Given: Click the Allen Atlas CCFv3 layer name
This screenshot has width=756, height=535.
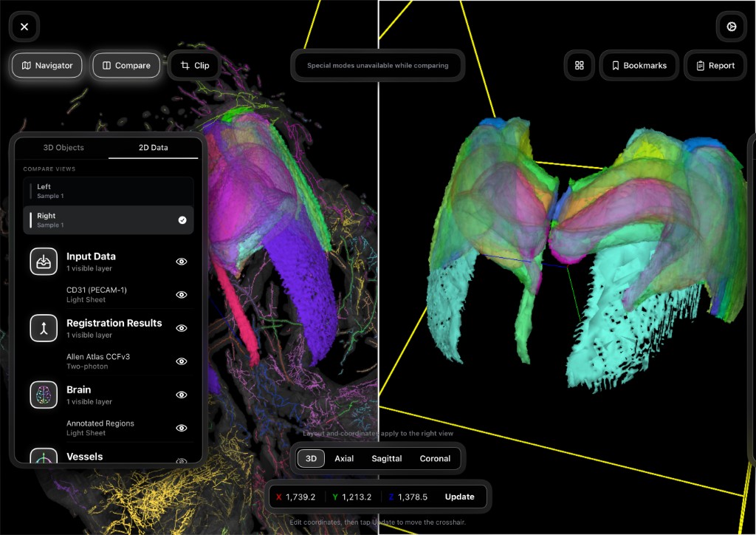Looking at the screenshot, I should (98, 356).
